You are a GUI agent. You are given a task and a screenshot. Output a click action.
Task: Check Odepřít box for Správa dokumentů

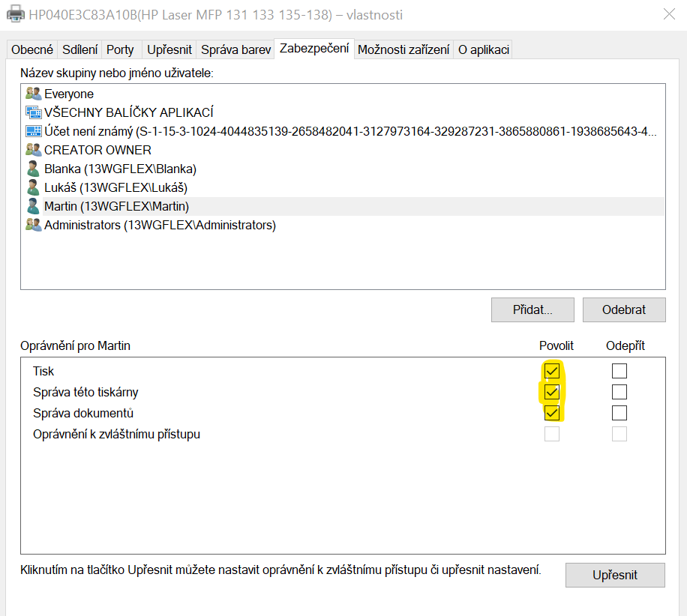click(619, 413)
